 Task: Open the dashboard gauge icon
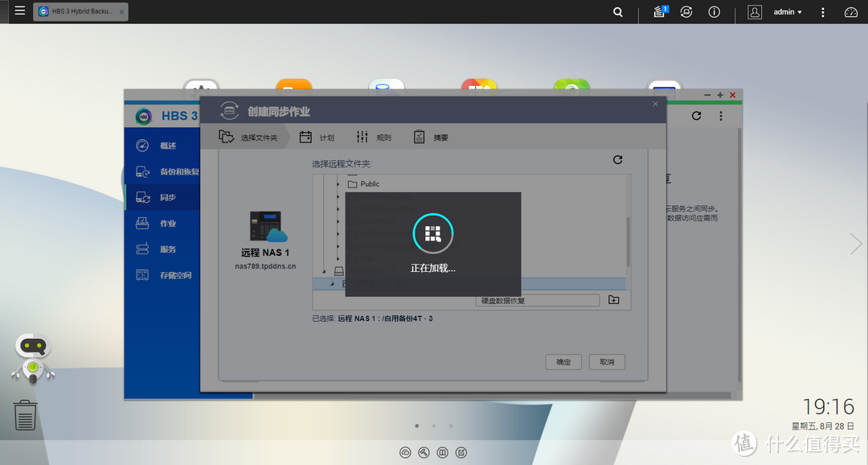(x=850, y=11)
